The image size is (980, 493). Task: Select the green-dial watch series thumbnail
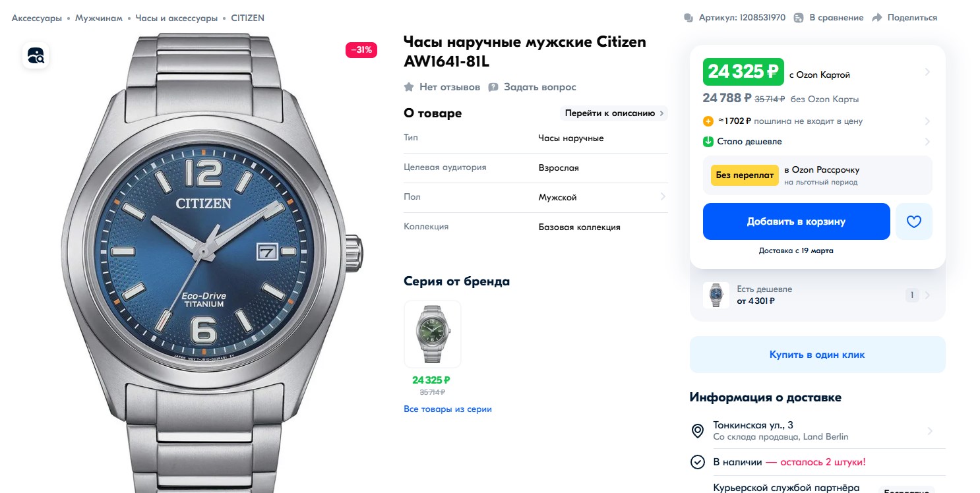point(433,334)
